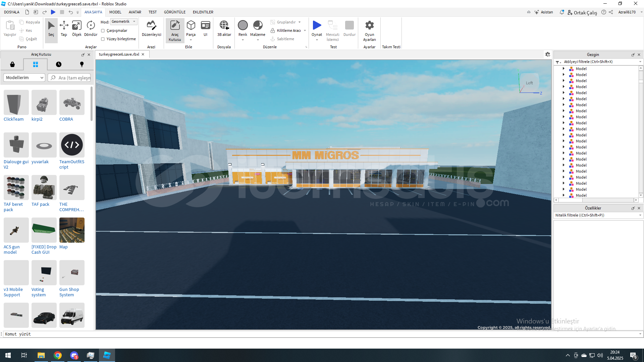This screenshot has height=362, width=644.
Task: Open the help question mark icon
Action: [x=604, y=12]
